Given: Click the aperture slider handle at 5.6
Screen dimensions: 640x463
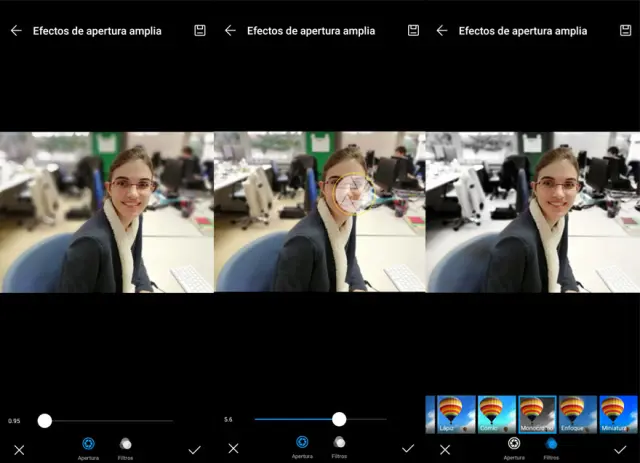Looking at the screenshot, I should click(339, 419).
